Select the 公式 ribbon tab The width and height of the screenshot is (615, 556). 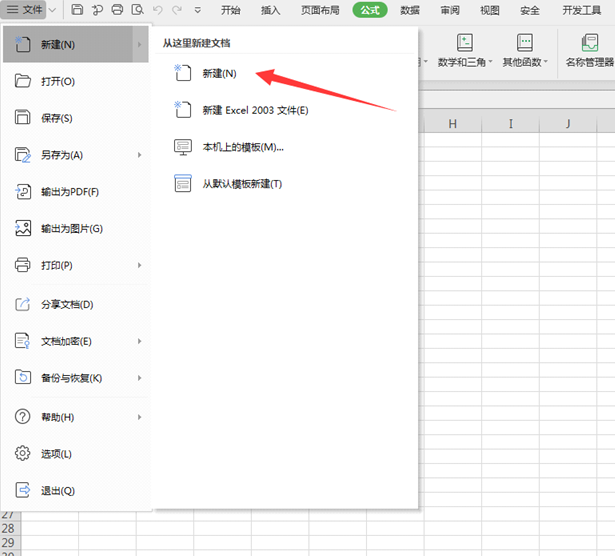(x=370, y=10)
